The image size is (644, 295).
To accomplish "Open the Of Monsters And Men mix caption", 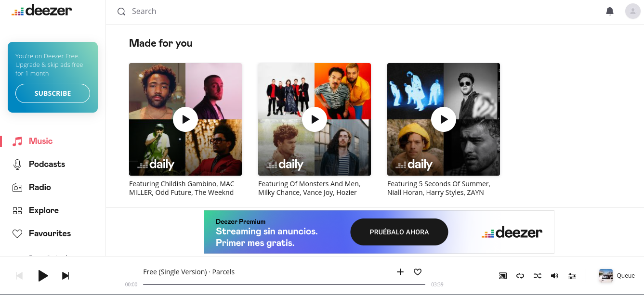I will click(309, 188).
